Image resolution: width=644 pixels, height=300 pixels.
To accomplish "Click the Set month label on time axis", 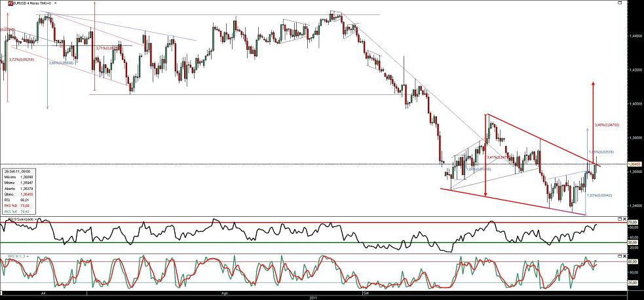I will [x=366, y=293].
